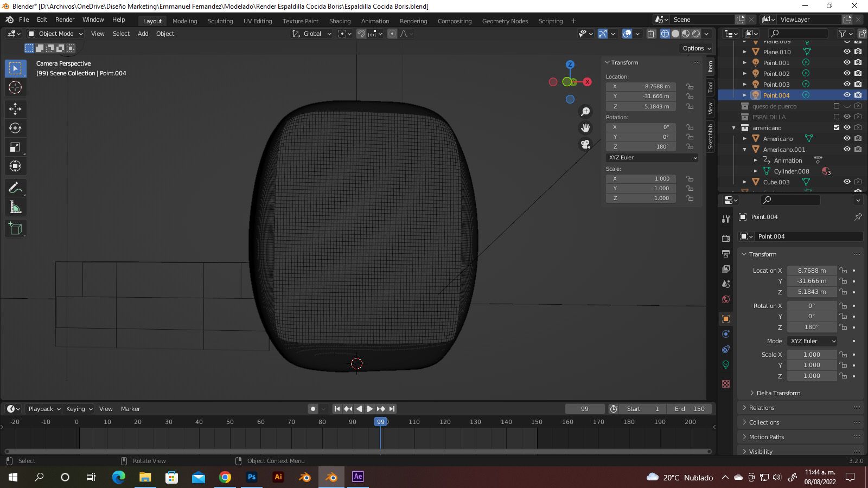This screenshot has height=488, width=868.
Task: Toggle camera view in the viewport
Action: click(x=585, y=144)
